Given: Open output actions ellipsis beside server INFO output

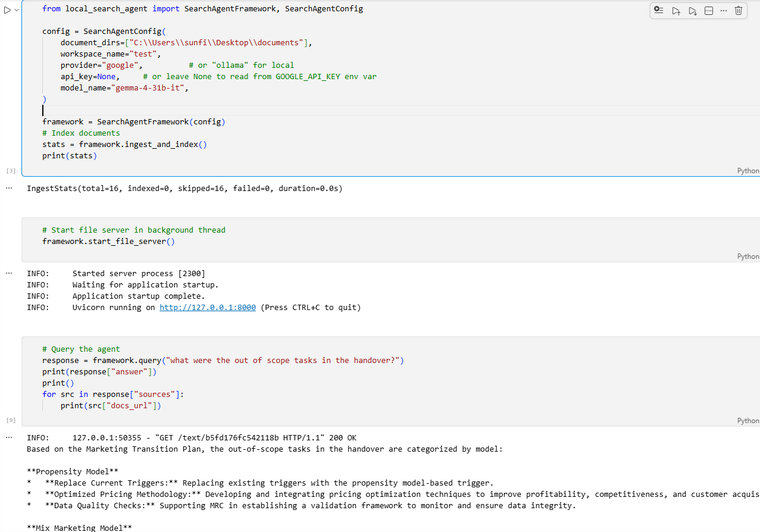Looking at the screenshot, I should pos(9,273).
